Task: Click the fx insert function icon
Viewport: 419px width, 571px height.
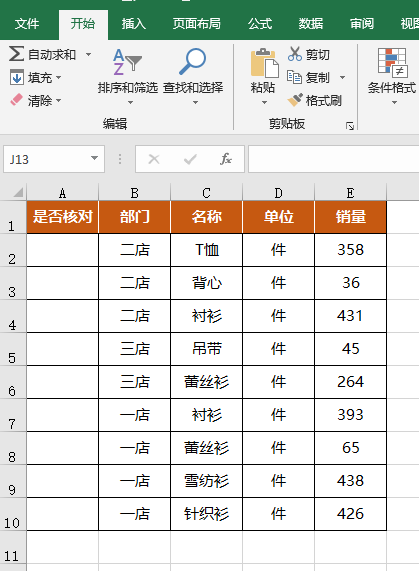Action: pyautogui.click(x=226, y=159)
